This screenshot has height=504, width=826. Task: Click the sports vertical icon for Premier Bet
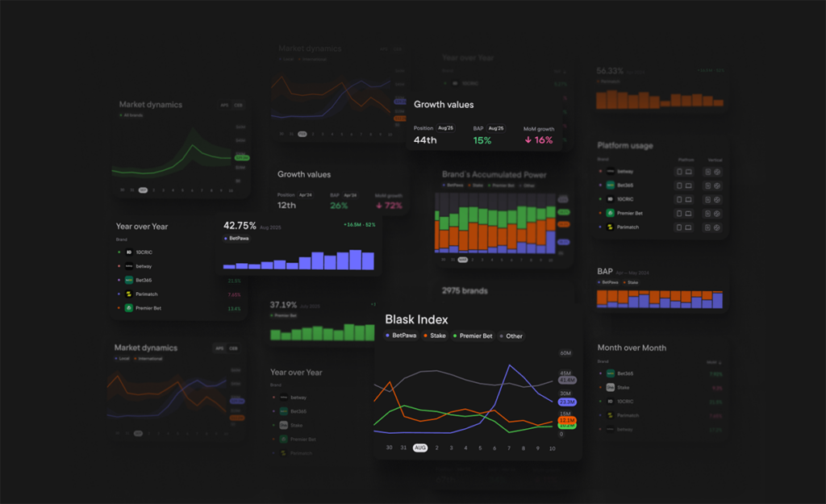tap(717, 214)
